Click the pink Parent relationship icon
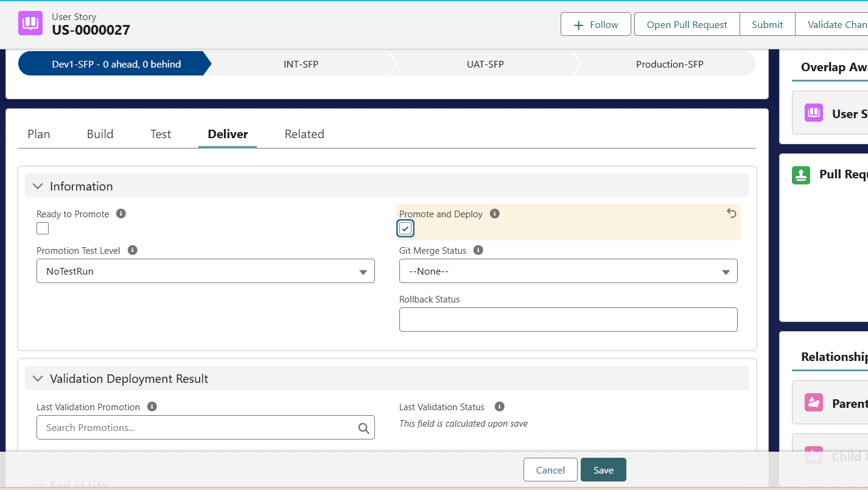 814,402
